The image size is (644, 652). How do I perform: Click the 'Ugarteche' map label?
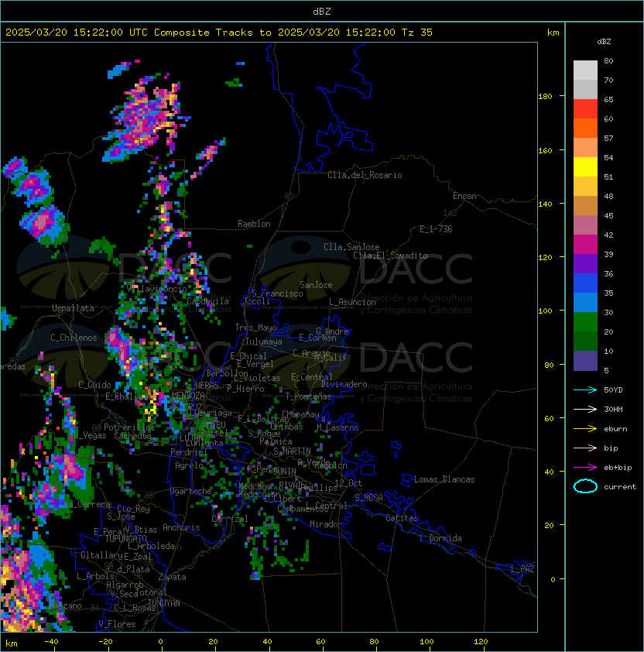click(191, 491)
